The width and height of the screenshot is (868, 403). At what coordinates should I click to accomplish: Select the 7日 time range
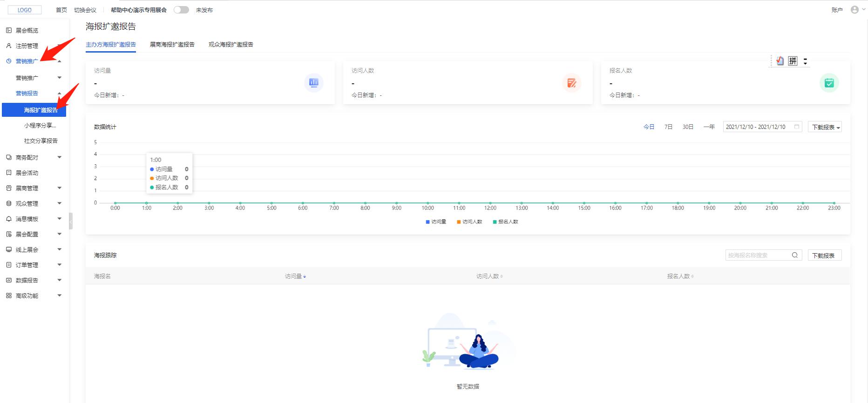pyautogui.click(x=668, y=127)
